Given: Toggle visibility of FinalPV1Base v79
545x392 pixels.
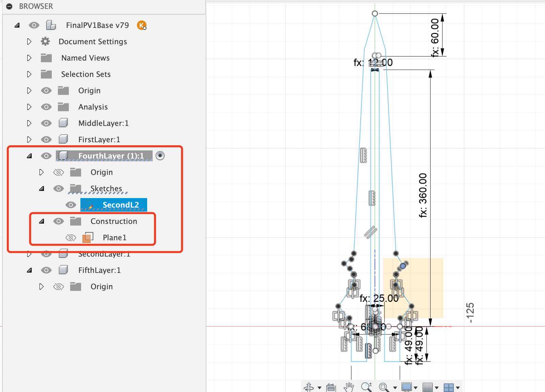Looking at the screenshot, I should (x=34, y=25).
